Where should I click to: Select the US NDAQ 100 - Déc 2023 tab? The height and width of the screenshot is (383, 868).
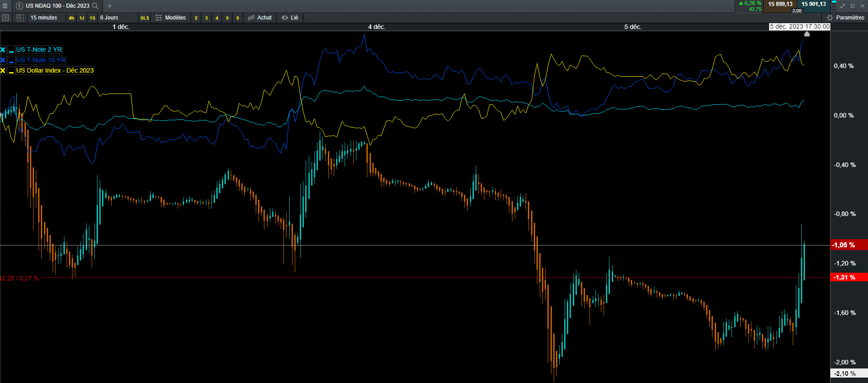coord(58,6)
